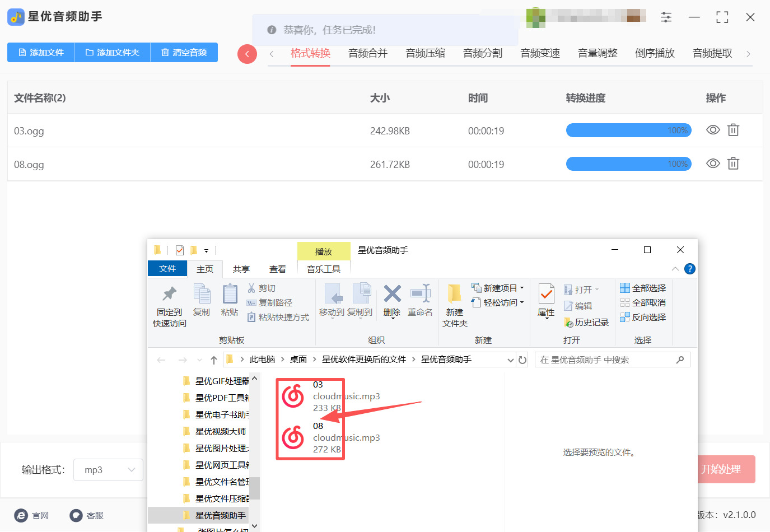The width and height of the screenshot is (770, 532).
Task: Open Explorer 文件 menu
Action: (167, 269)
